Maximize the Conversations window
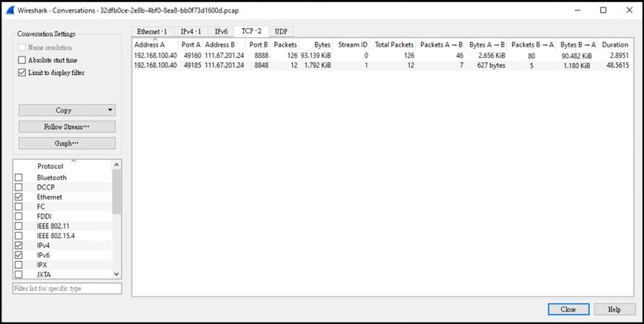This screenshot has height=324, width=644. pyautogui.click(x=603, y=10)
